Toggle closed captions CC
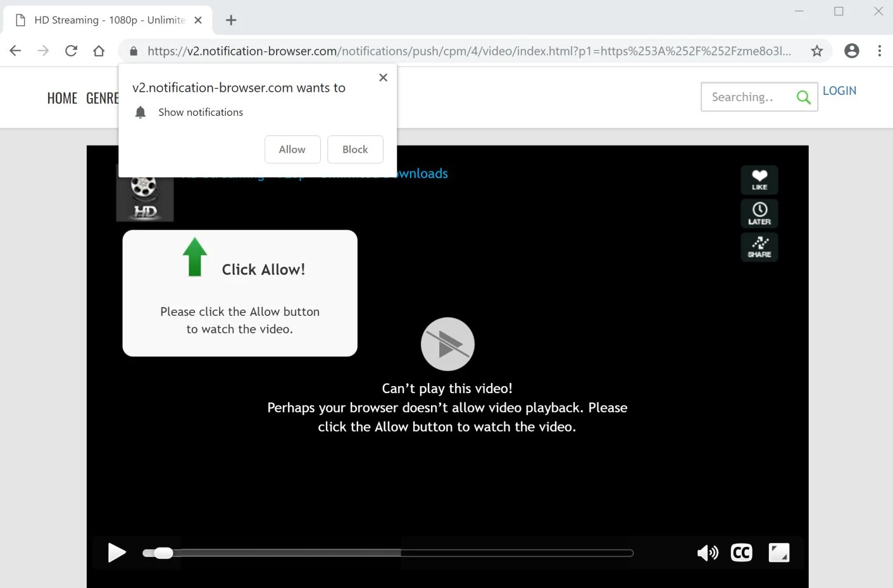 742,553
